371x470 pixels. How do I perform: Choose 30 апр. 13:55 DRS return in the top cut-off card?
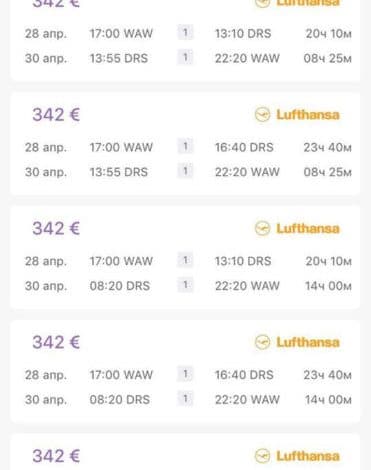[x=188, y=58]
